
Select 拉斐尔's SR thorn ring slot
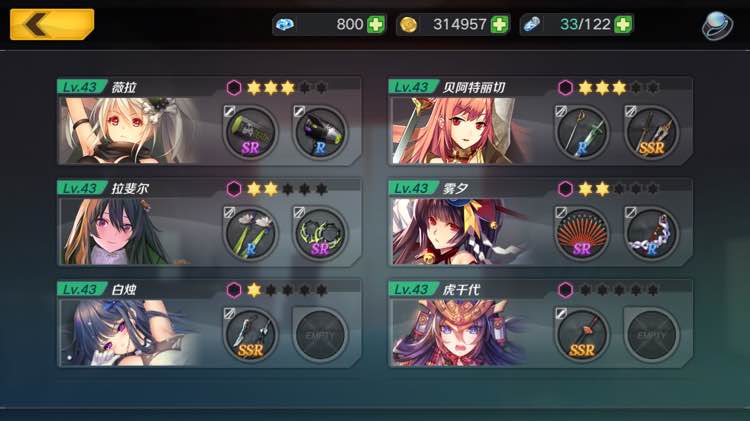(320, 234)
